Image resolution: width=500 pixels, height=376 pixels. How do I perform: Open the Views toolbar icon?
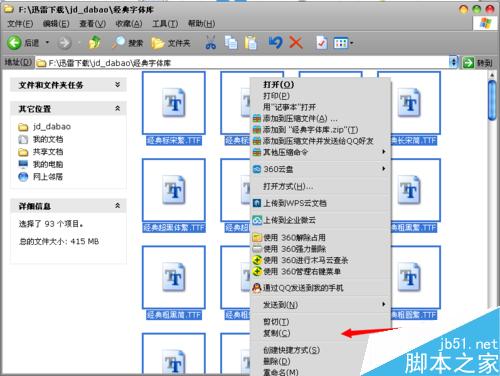341,43
